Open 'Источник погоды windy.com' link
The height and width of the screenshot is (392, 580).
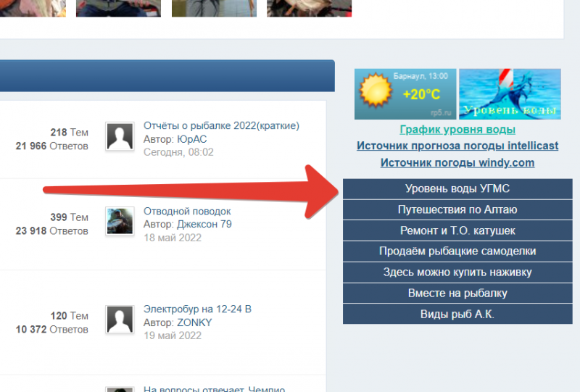point(457,163)
